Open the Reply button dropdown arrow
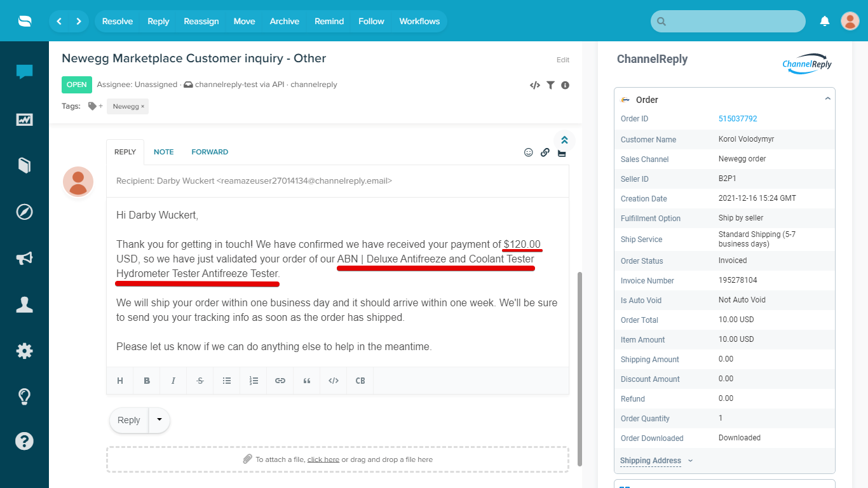This screenshot has height=488, width=868. [x=159, y=420]
